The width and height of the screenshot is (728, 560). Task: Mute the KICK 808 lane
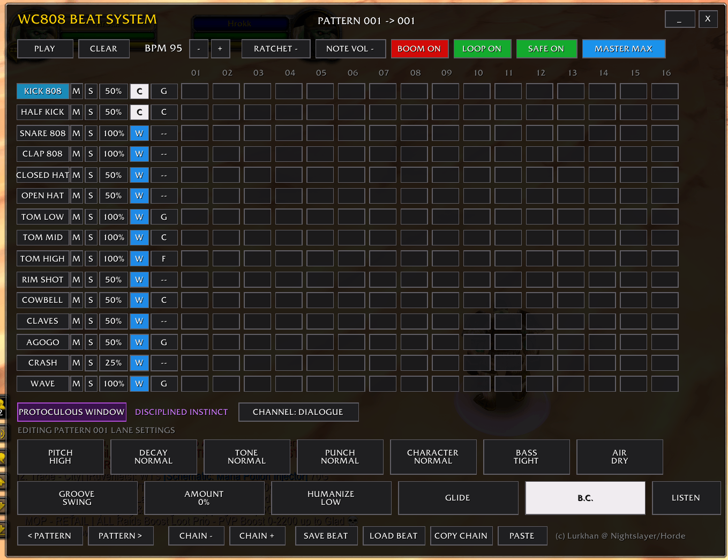[77, 91]
